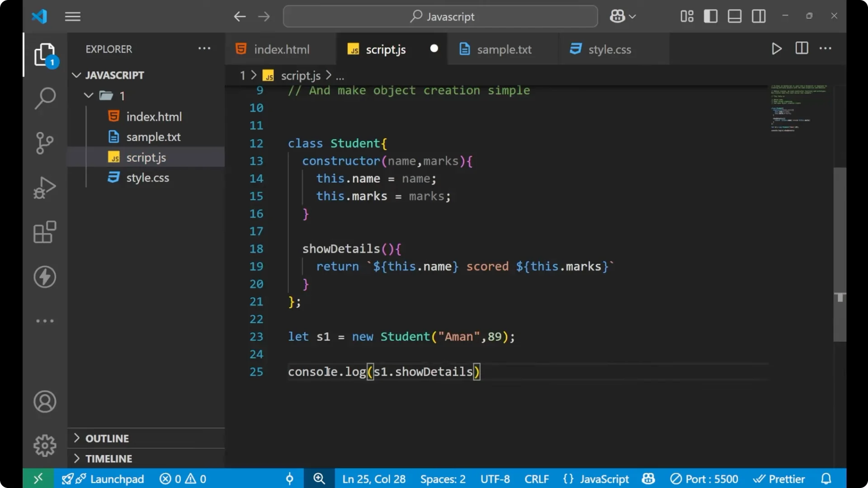Open the Remote connection indicator in status bar
The width and height of the screenshot is (868, 488).
[38, 479]
